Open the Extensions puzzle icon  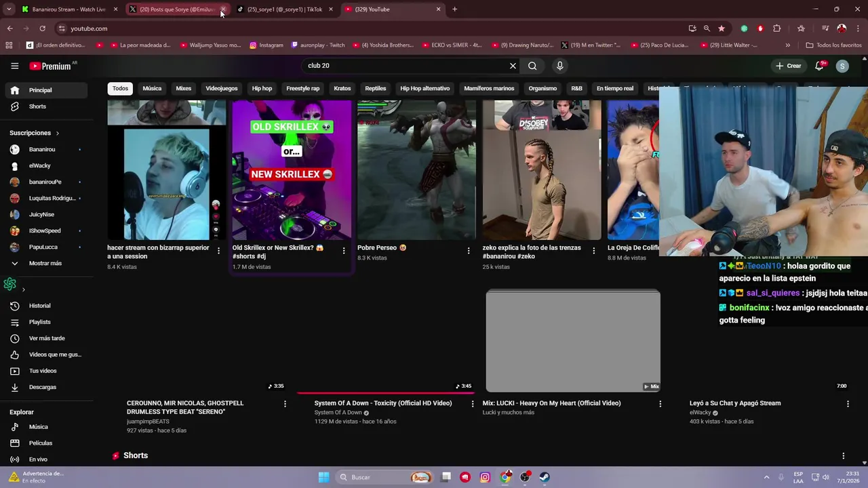point(776,28)
